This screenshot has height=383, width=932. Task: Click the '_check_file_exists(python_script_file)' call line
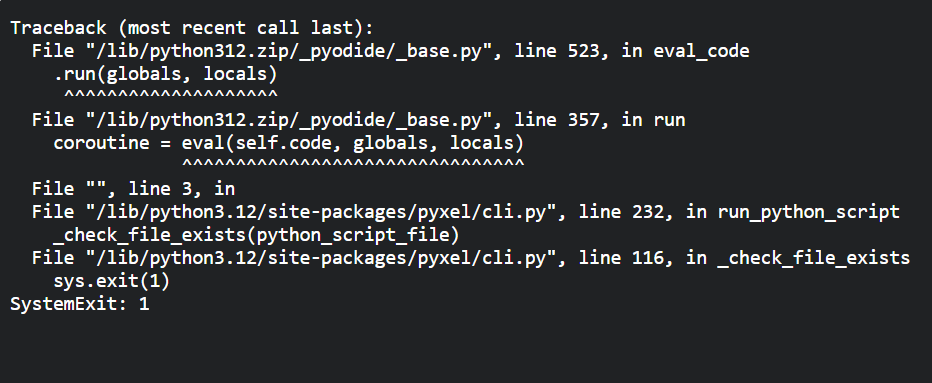(x=257, y=236)
